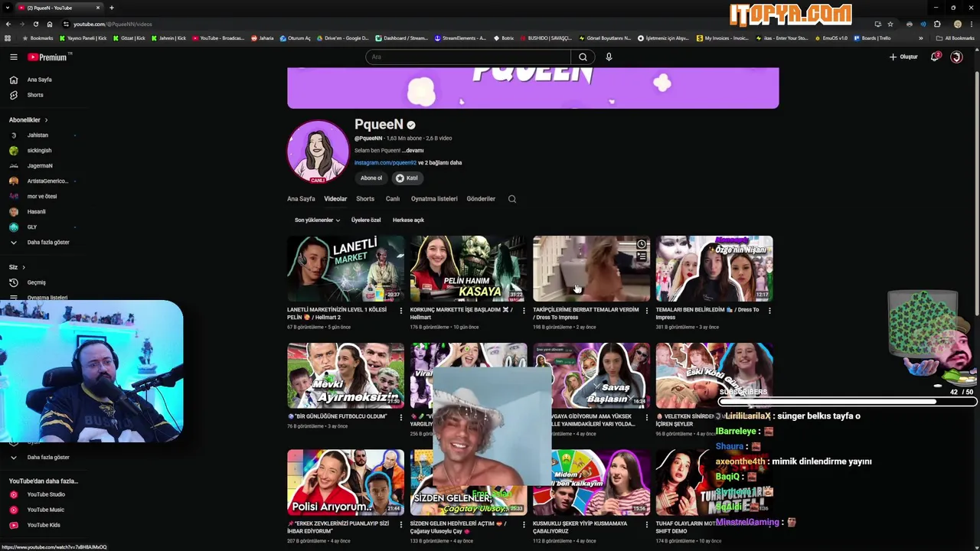The height and width of the screenshot is (551, 980).
Task: Open Jahistan subscription channel
Action: click(38, 135)
